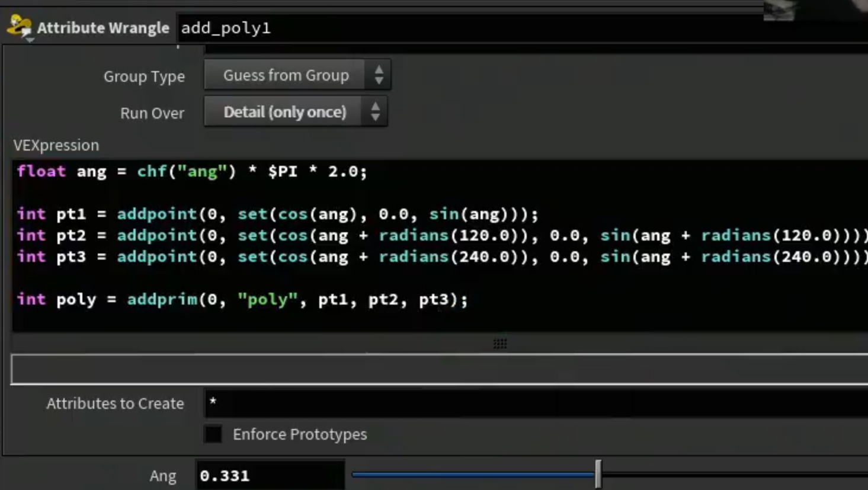This screenshot has height=490, width=868.
Task: Click the Ang slider handle
Action: pos(598,474)
